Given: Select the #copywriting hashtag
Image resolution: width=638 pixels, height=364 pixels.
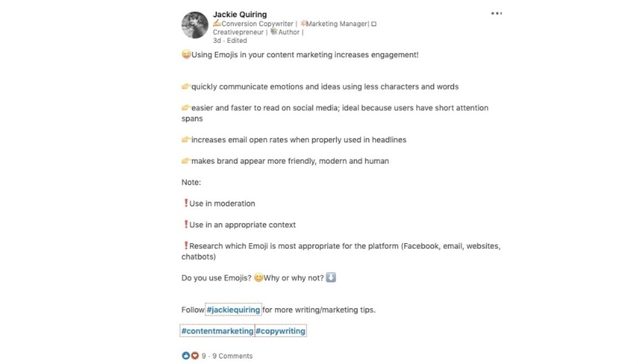Looking at the screenshot, I should tap(281, 332).
